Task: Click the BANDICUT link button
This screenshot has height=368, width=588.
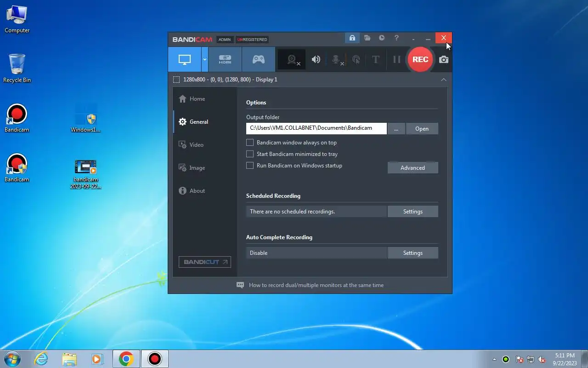Action: [205, 262]
